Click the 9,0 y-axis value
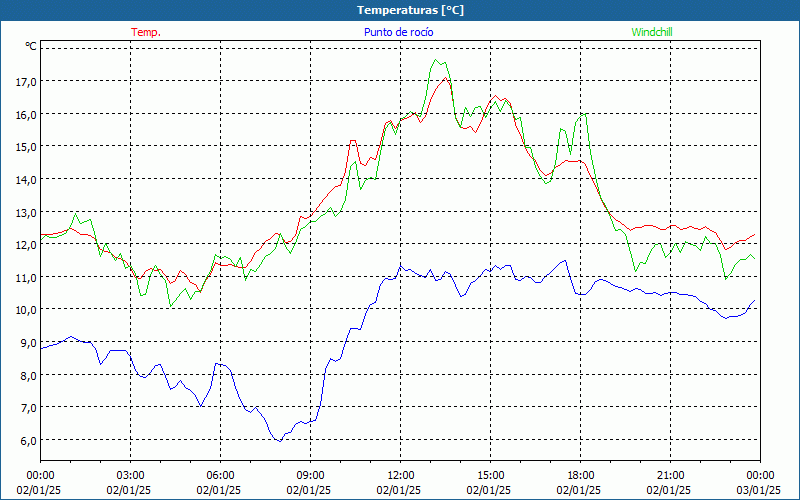Viewport: 800px width, 500px height. [29, 343]
